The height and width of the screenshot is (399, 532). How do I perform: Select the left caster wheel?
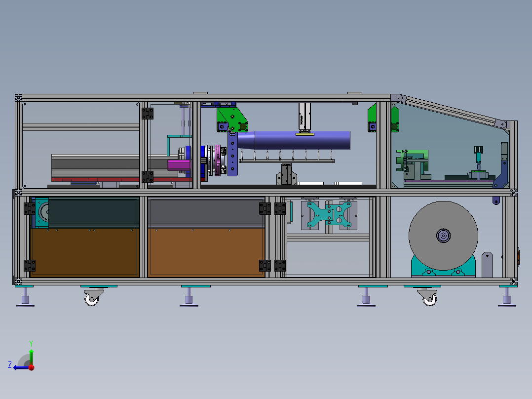(93, 297)
